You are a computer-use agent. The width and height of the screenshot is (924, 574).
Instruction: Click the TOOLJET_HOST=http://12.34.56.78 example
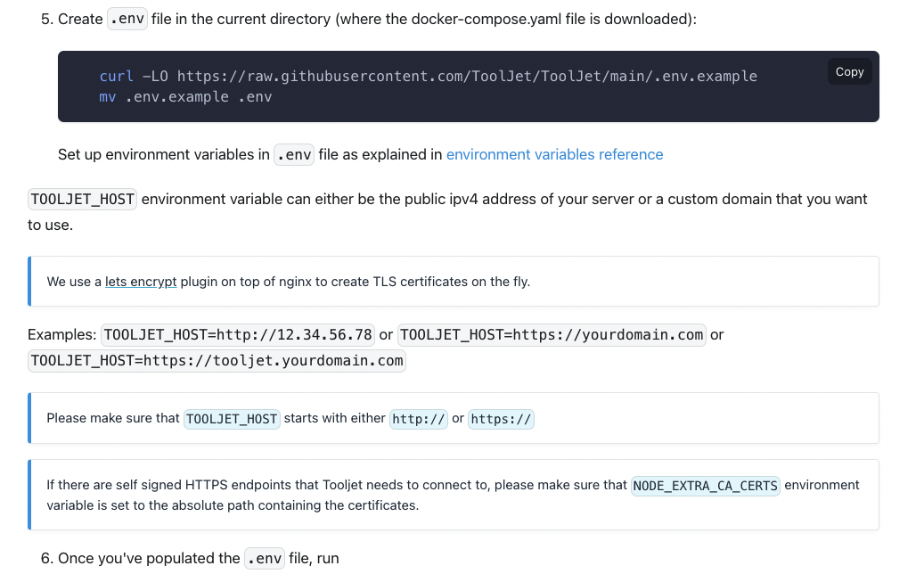coord(237,334)
